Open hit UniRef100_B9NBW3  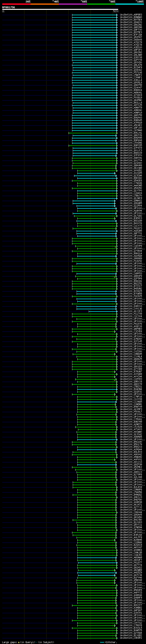(131, 17)
